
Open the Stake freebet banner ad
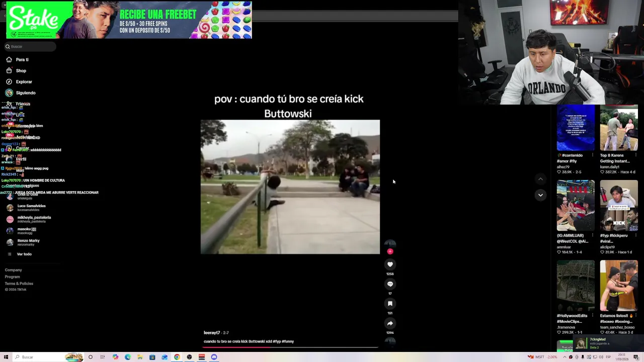click(x=129, y=20)
